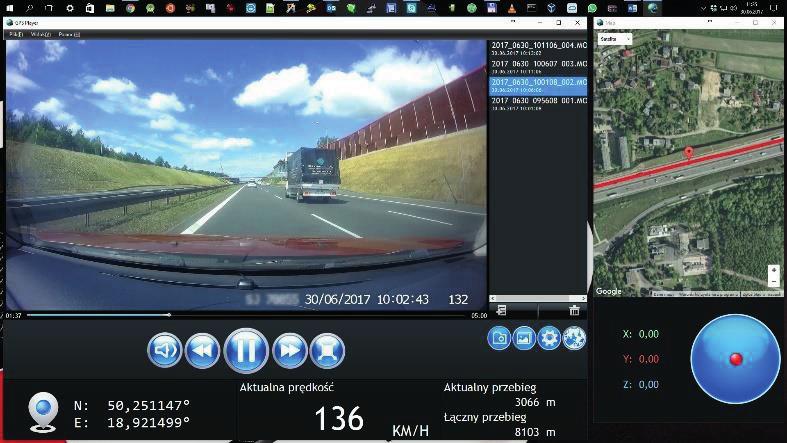Click the fast-forward playback button
Image resolution: width=787 pixels, height=443 pixels.
point(290,350)
